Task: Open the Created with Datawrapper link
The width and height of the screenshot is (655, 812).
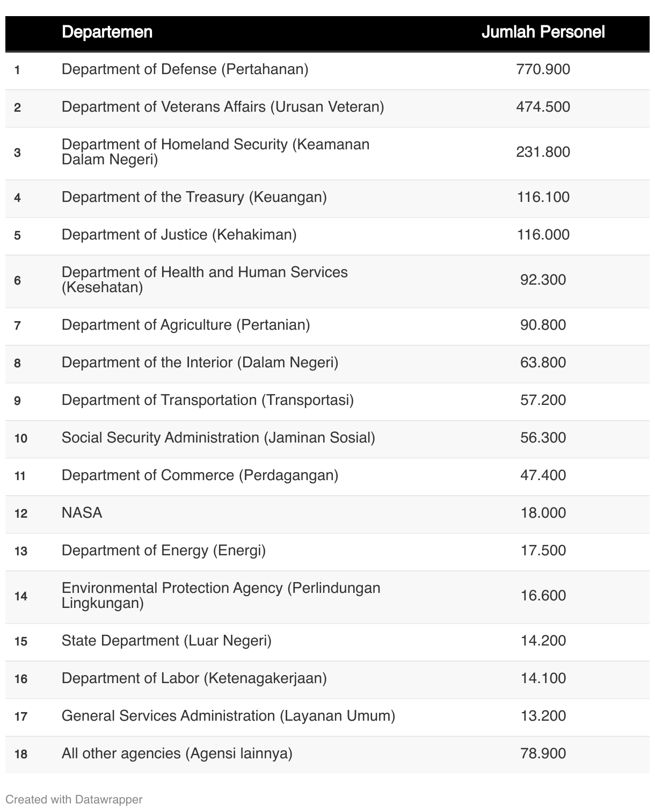Action: coord(74,799)
